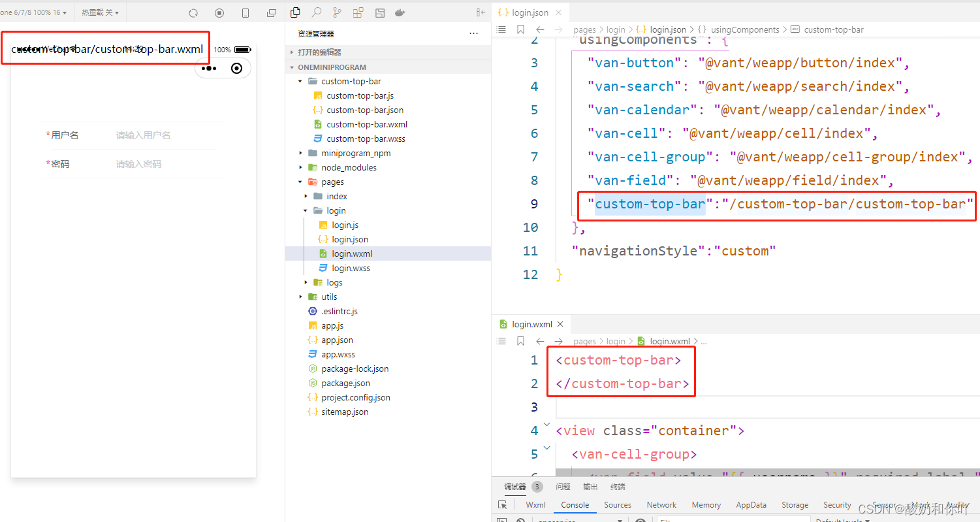Open the Network devtools tab

pyautogui.click(x=661, y=505)
